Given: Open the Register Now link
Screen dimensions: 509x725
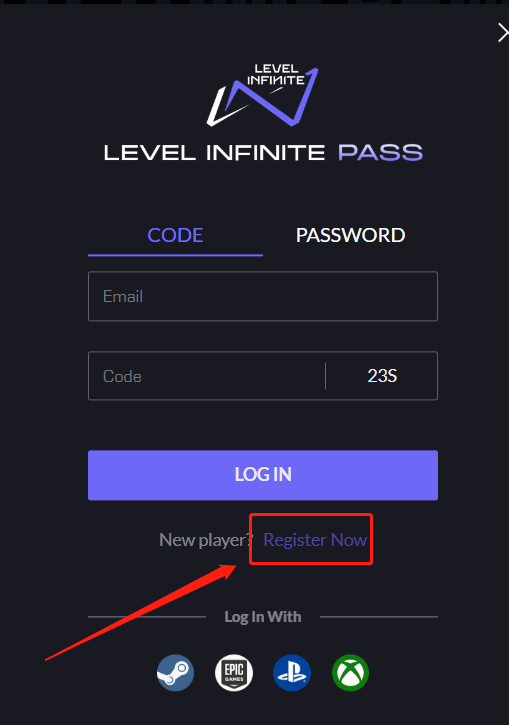Looking at the screenshot, I should pos(315,540).
